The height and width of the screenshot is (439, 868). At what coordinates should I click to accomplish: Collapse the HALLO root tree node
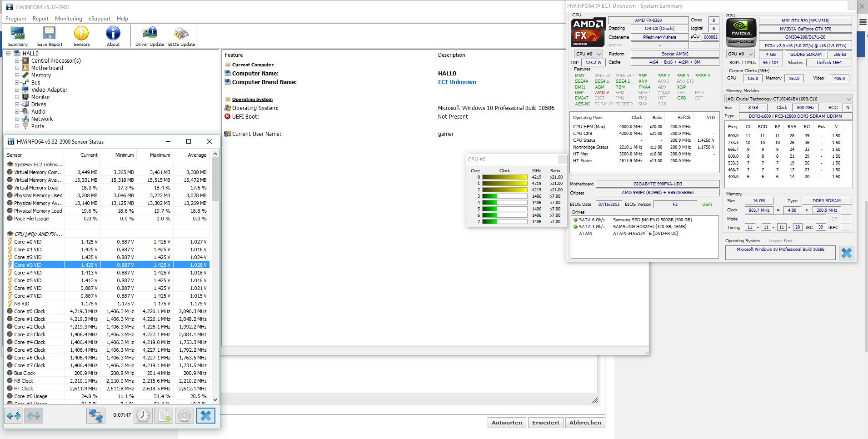(9, 54)
